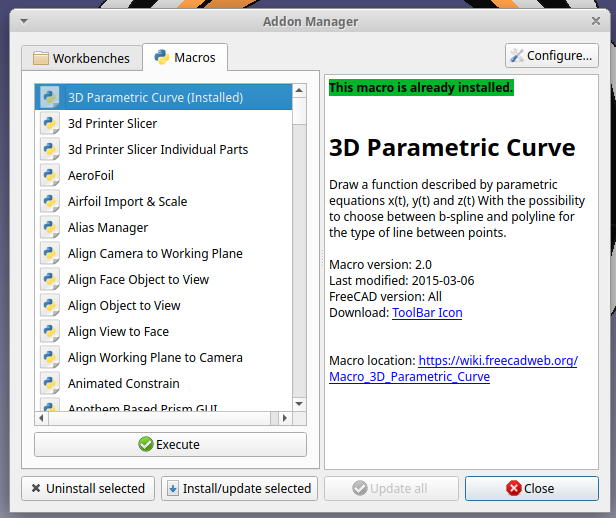The image size is (616, 518).
Task: Open the Macro_3D_Parametric_Curve wiki link
Action: pos(409,377)
